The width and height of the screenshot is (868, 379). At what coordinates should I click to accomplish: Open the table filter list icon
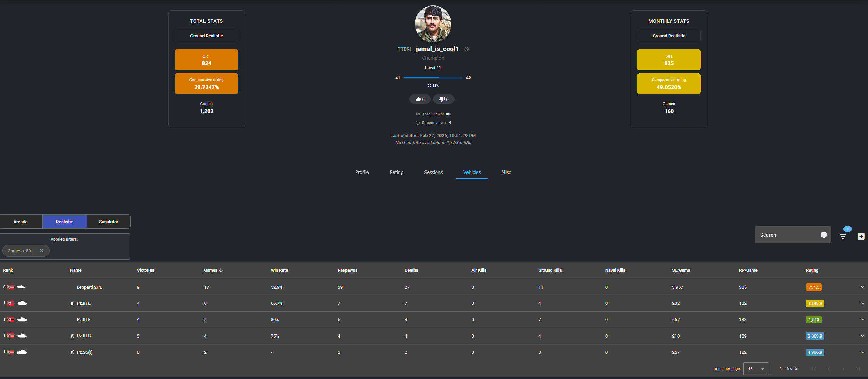(843, 236)
